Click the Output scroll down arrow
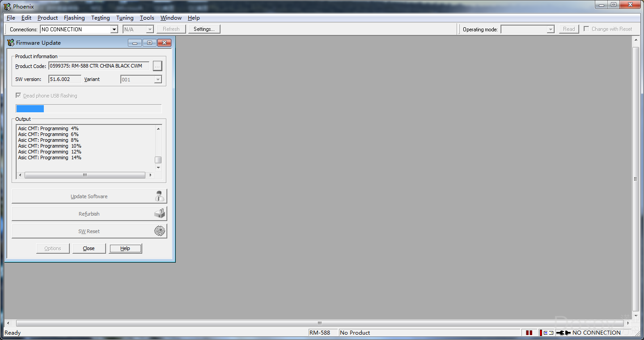 tap(158, 167)
